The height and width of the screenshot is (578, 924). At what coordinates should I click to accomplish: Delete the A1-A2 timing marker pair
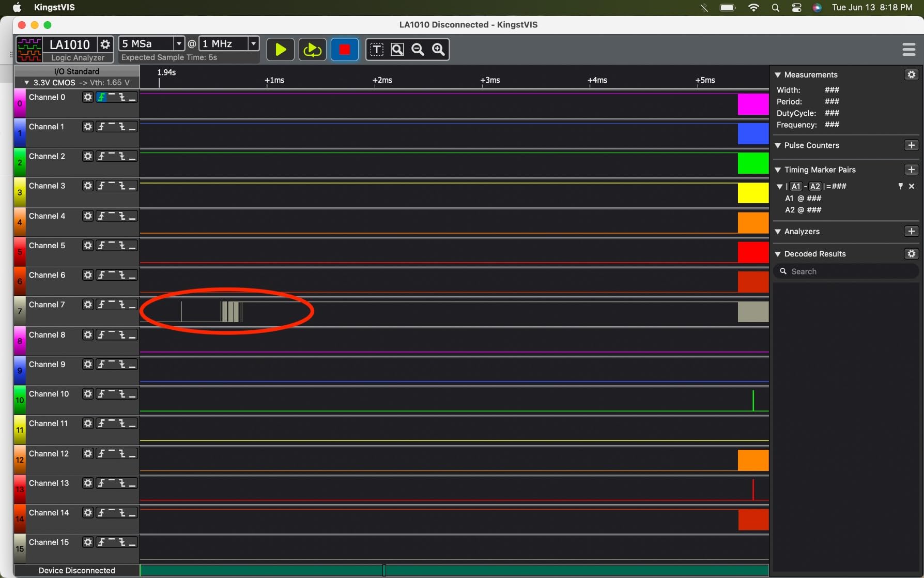(912, 186)
